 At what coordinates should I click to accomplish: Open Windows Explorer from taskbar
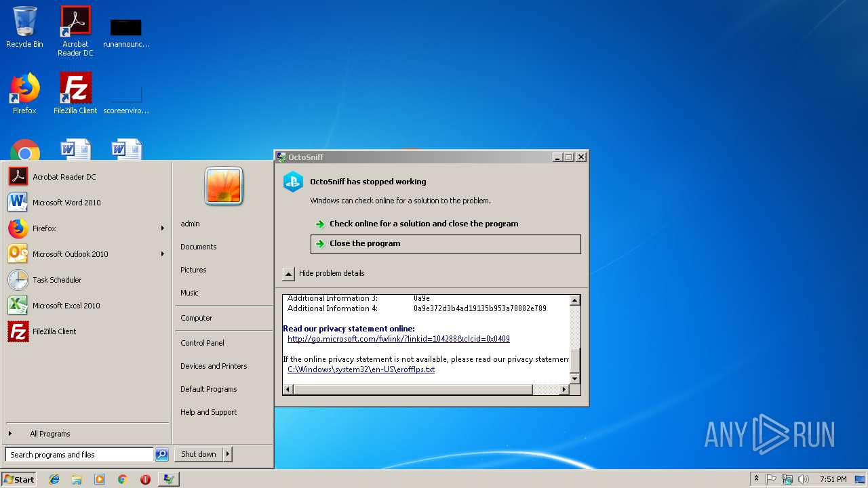(x=77, y=479)
